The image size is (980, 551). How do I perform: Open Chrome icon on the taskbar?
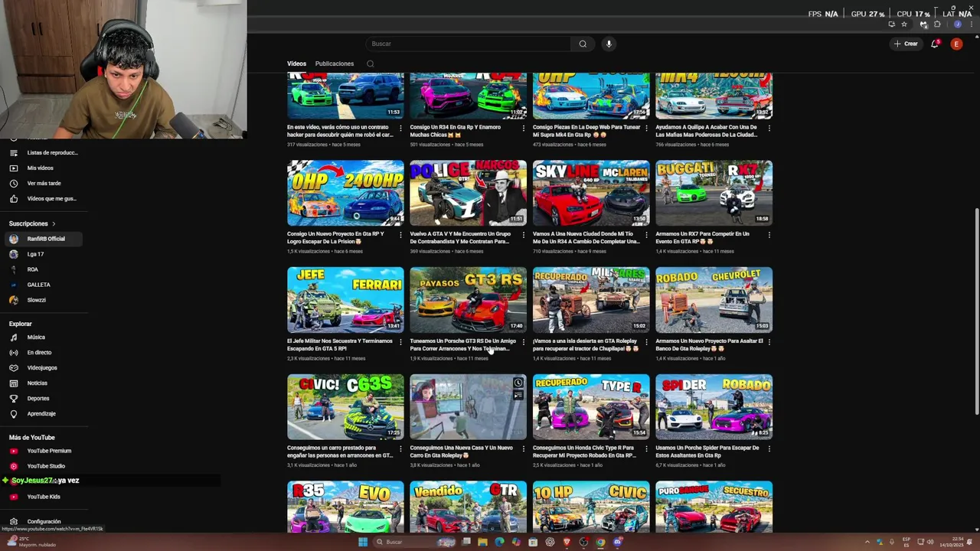point(601,542)
